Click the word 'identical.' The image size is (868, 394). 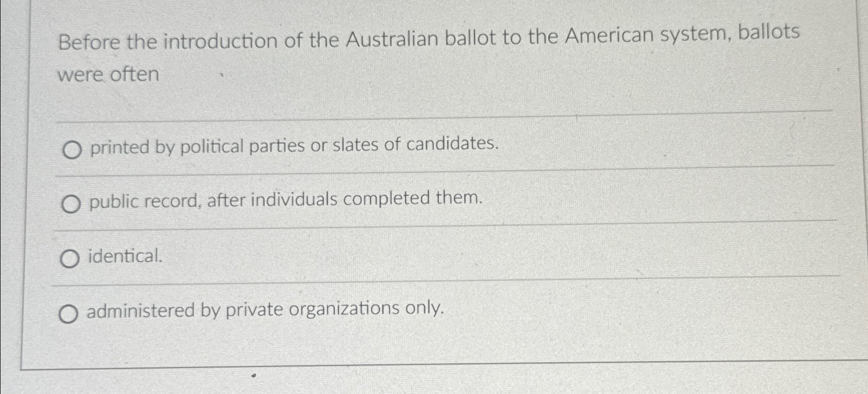point(124,256)
